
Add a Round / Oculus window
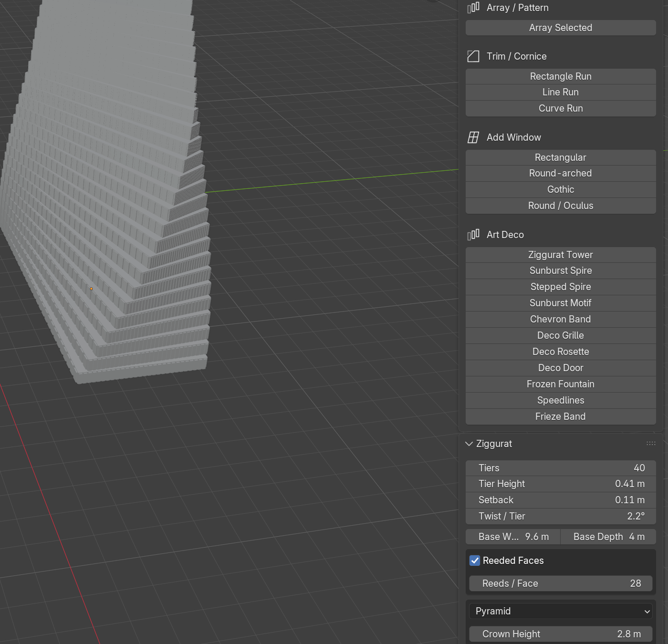coord(561,206)
